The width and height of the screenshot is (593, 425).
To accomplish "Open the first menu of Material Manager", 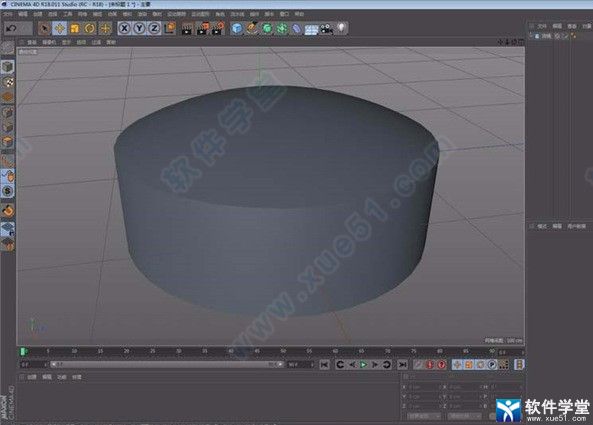I will coord(32,377).
